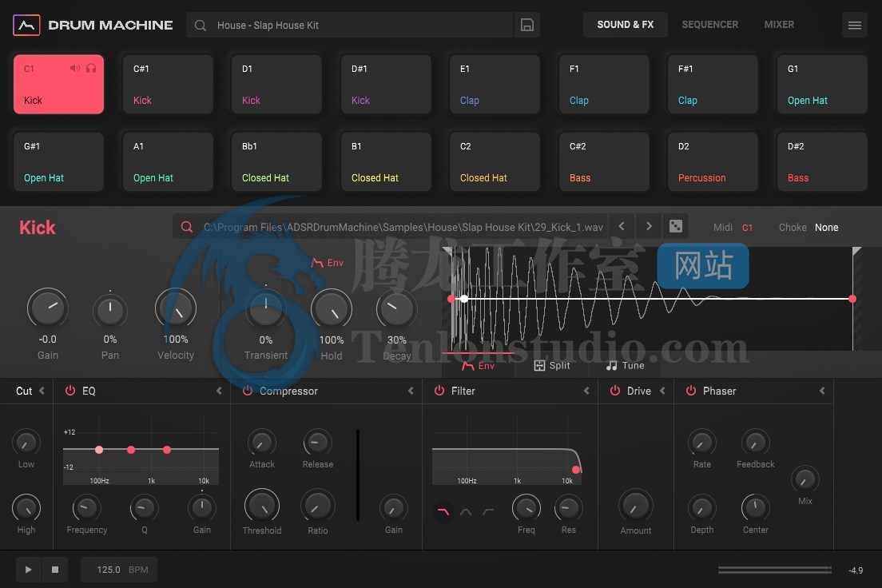Open the hamburger main menu
Image resolution: width=882 pixels, height=588 pixels.
855,25
